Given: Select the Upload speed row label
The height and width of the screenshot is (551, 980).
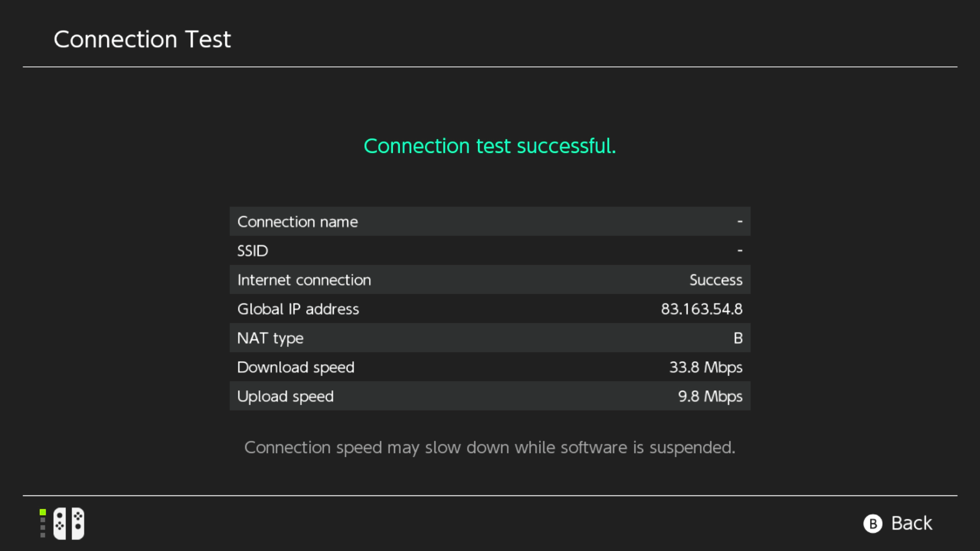Looking at the screenshot, I should point(285,396).
